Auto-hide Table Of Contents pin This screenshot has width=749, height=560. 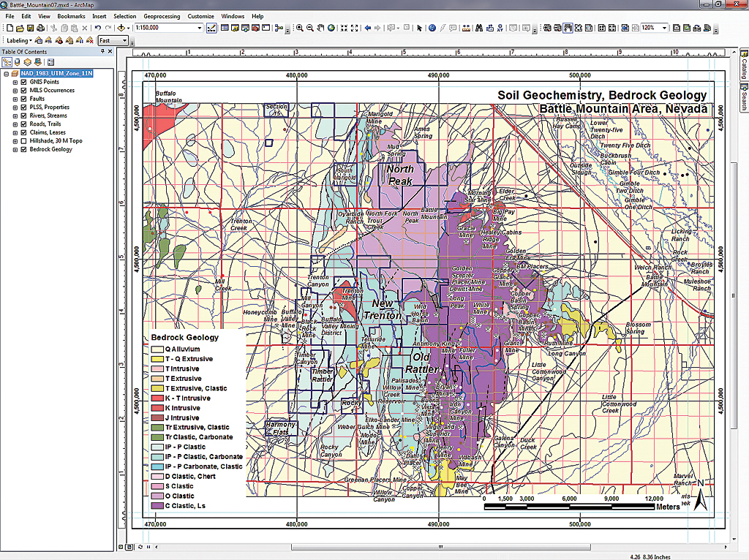click(x=102, y=51)
